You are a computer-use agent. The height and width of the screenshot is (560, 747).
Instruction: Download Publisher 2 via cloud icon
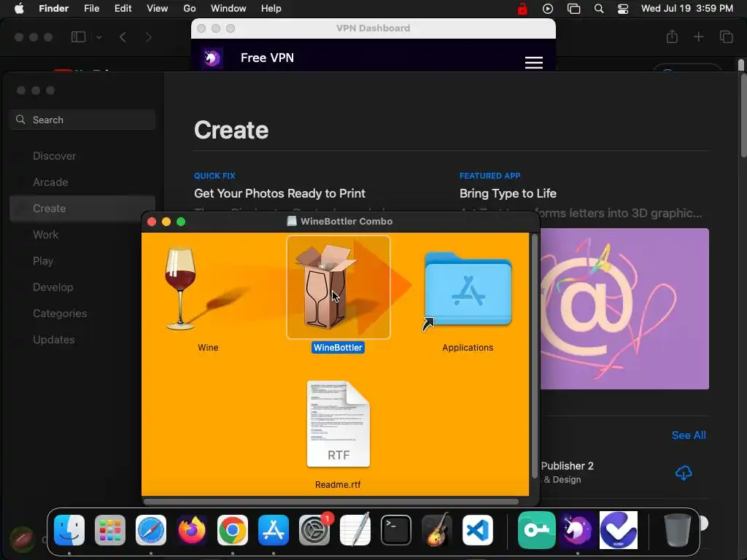(x=684, y=472)
